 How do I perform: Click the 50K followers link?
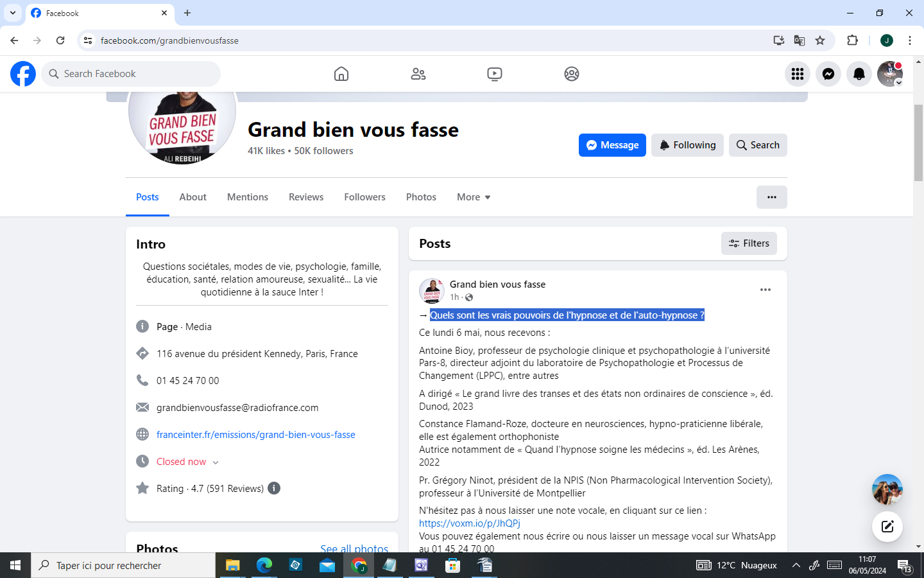pos(323,151)
